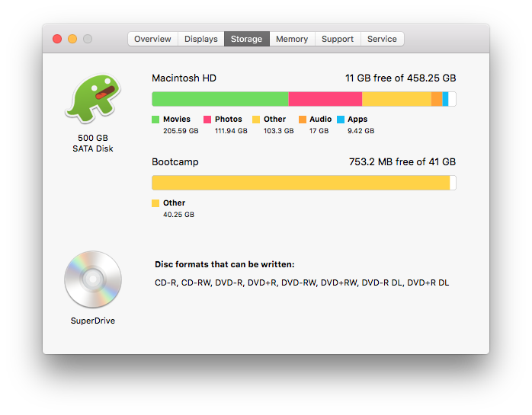
Task: Show the Service tab
Action: pyautogui.click(x=382, y=39)
